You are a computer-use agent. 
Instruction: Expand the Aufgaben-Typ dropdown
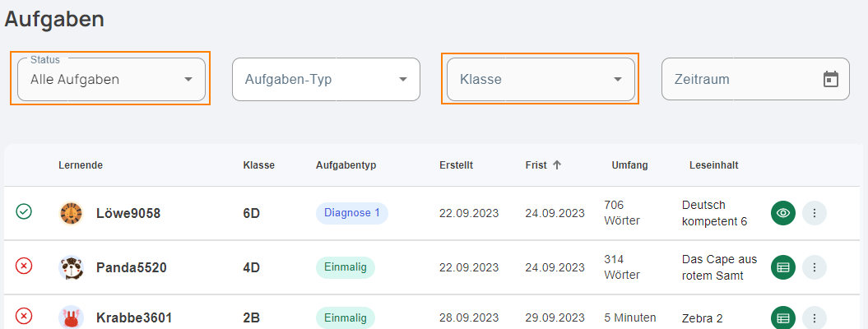(x=326, y=79)
